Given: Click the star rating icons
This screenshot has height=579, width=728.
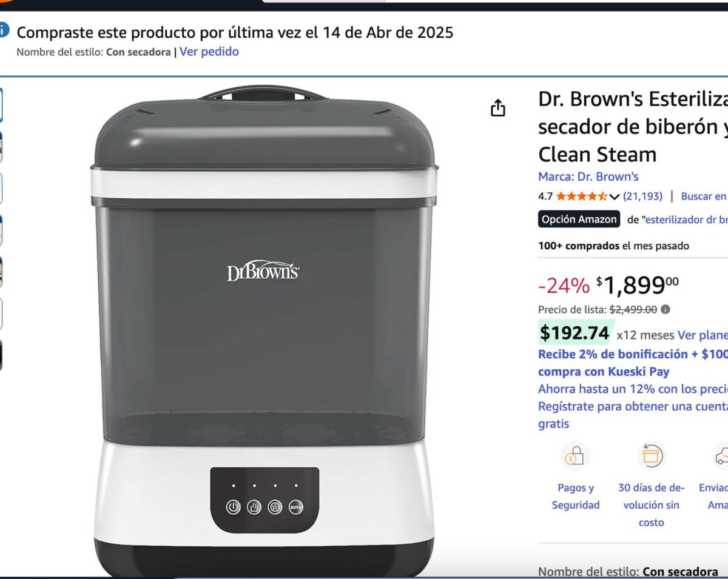Looking at the screenshot, I should 581,196.
